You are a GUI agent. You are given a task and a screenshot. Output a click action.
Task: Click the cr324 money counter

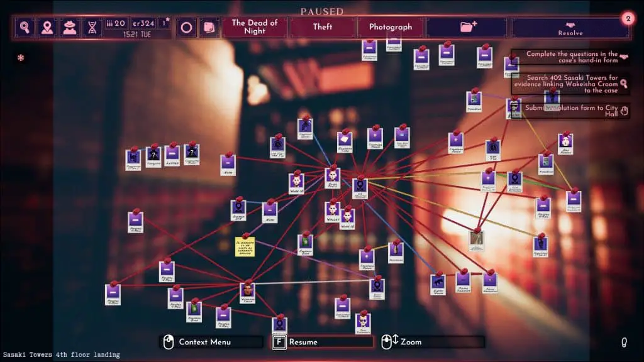143,23
